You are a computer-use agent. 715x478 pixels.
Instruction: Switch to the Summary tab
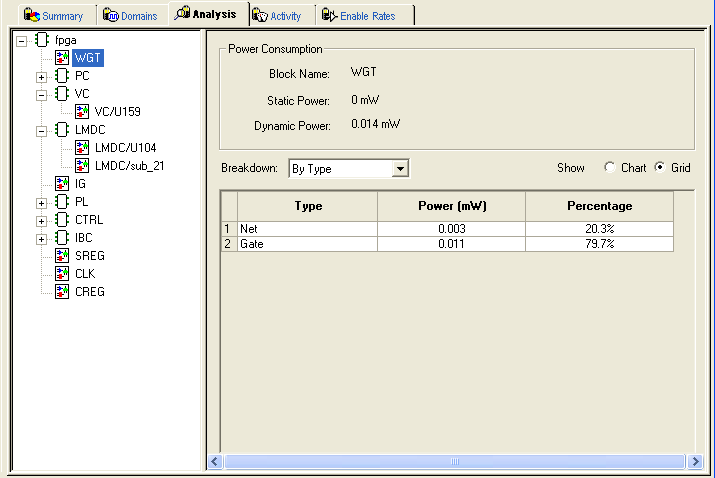click(53, 15)
